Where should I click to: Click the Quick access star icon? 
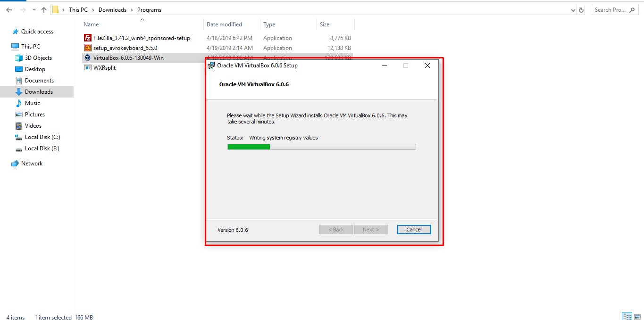15,32
